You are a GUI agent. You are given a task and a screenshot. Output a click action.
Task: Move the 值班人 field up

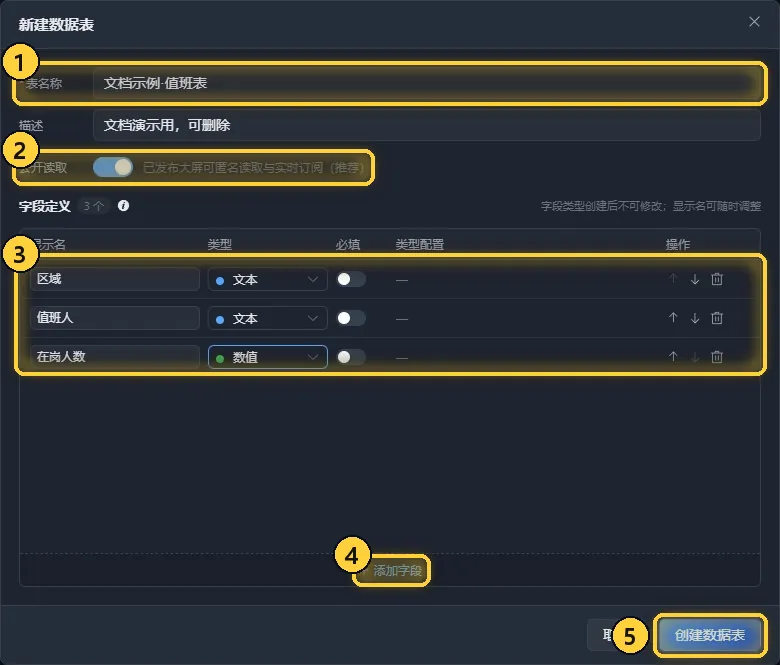point(673,318)
